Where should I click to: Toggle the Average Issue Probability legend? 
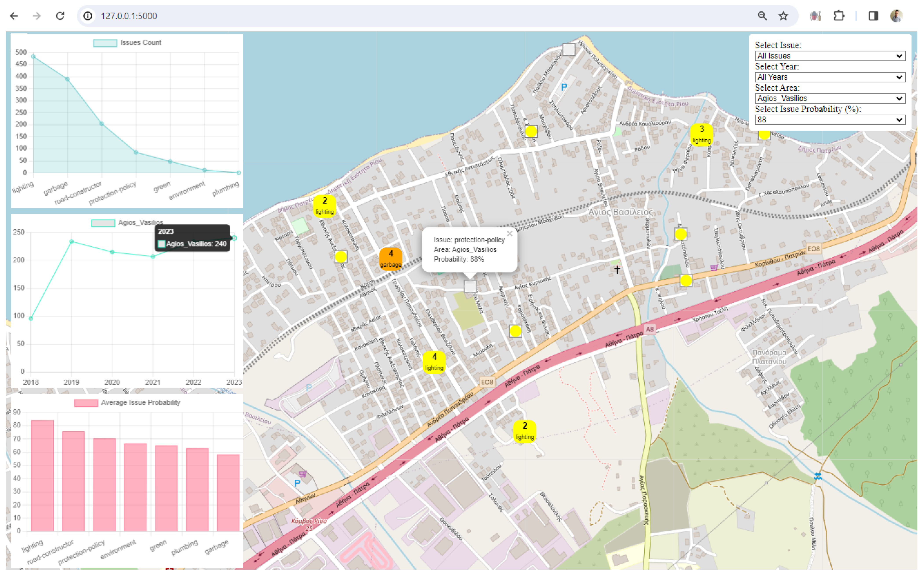click(127, 403)
